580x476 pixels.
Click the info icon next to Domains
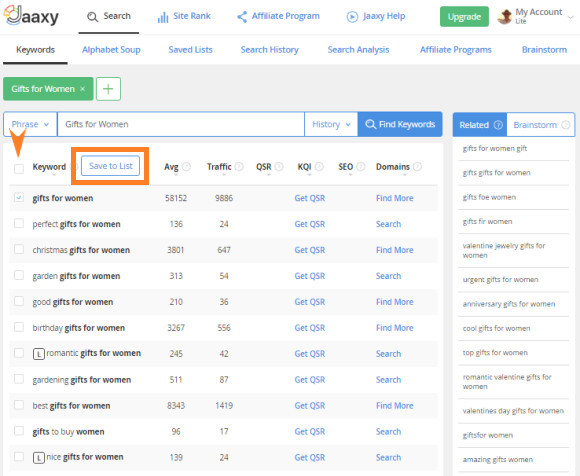click(417, 166)
